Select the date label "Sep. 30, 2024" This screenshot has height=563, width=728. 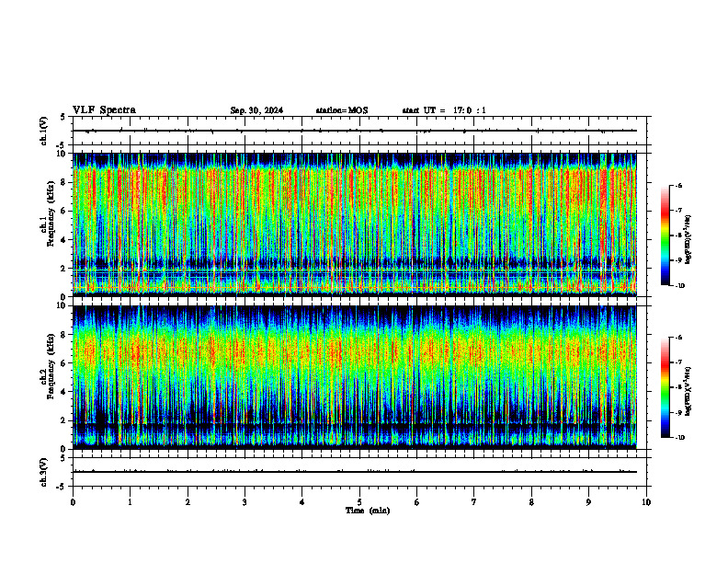[256, 110]
